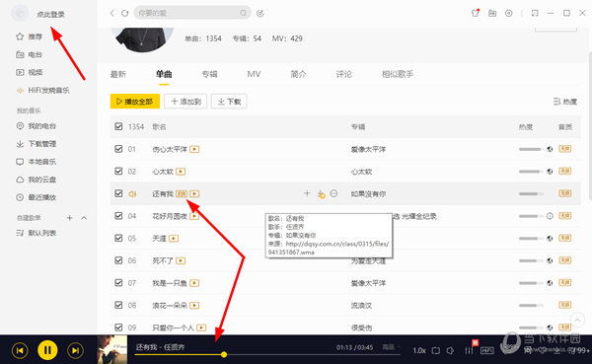Switch to mini mode icon
This screenshot has height=364, width=592.
535,13
